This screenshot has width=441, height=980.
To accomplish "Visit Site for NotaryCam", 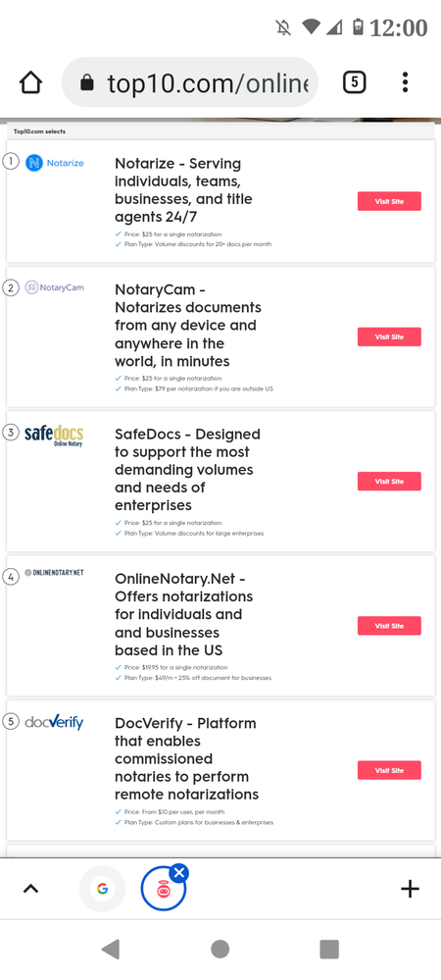I will [x=389, y=336].
